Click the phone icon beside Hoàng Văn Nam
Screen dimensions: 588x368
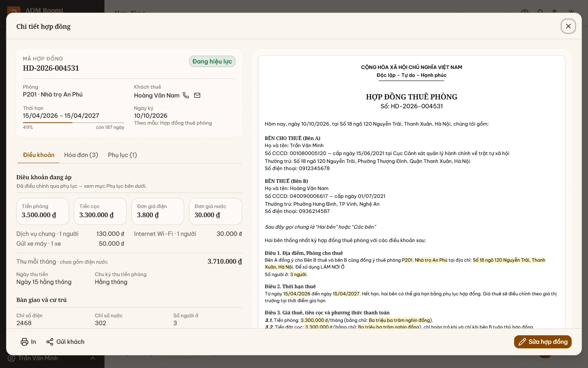point(186,95)
